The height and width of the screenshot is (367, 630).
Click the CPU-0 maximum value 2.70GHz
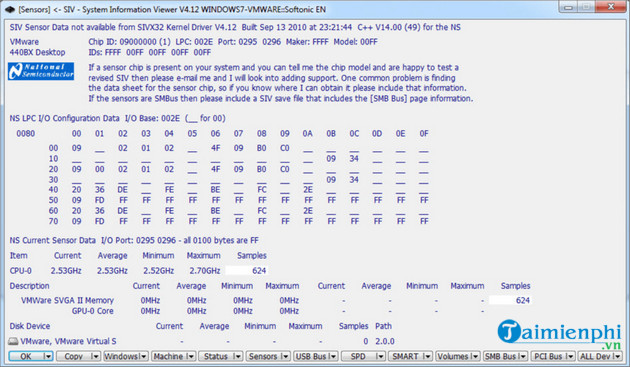[205, 271]
